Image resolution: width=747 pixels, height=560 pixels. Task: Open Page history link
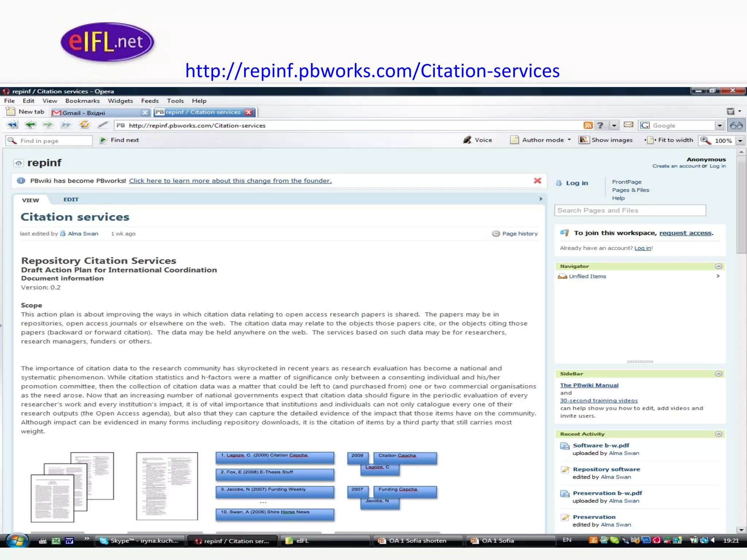[x=515, y=234]
